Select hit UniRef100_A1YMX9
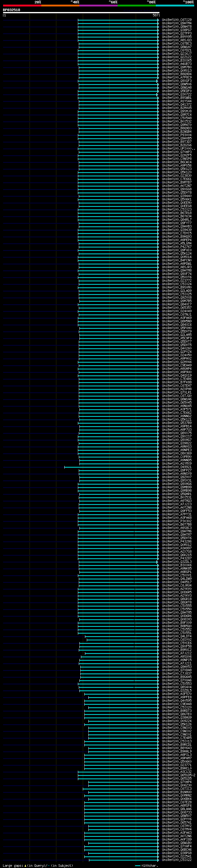Viewport: 197px width, 868px height. click(176, 464)
